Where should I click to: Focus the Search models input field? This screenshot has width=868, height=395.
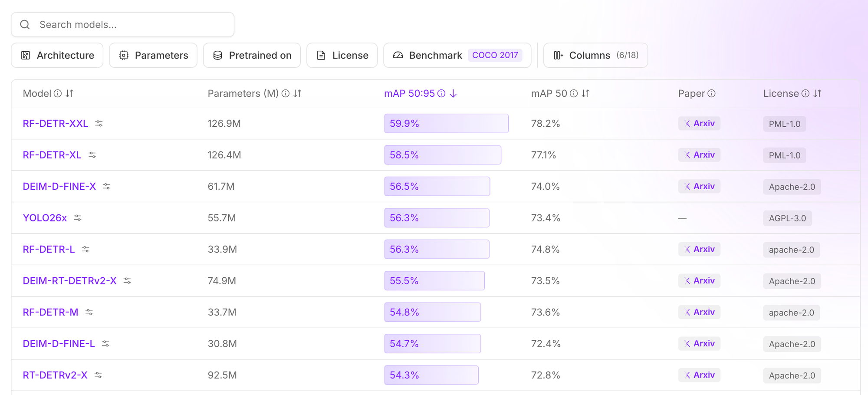click(x=123, y=25)
